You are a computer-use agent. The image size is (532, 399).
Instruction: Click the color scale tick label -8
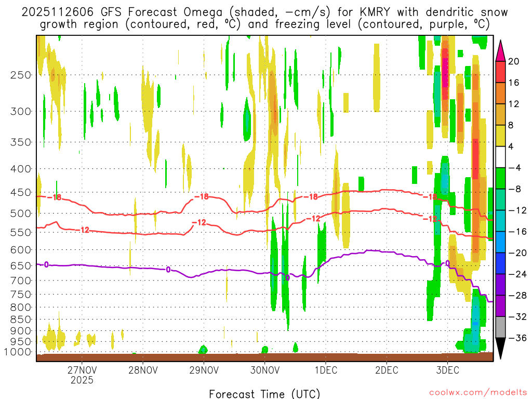coord(515,189)
